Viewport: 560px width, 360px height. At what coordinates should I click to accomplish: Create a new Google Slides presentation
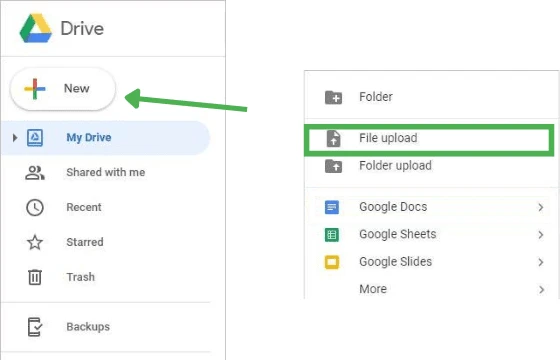[431, 262]
